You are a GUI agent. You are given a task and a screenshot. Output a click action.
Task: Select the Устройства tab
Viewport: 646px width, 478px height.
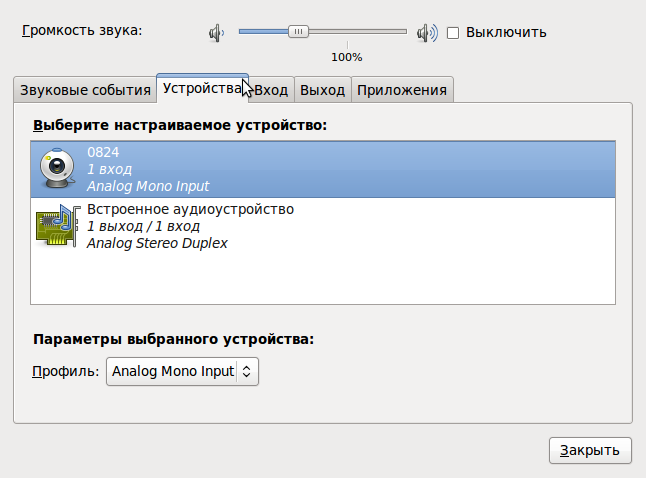point(201,88)
